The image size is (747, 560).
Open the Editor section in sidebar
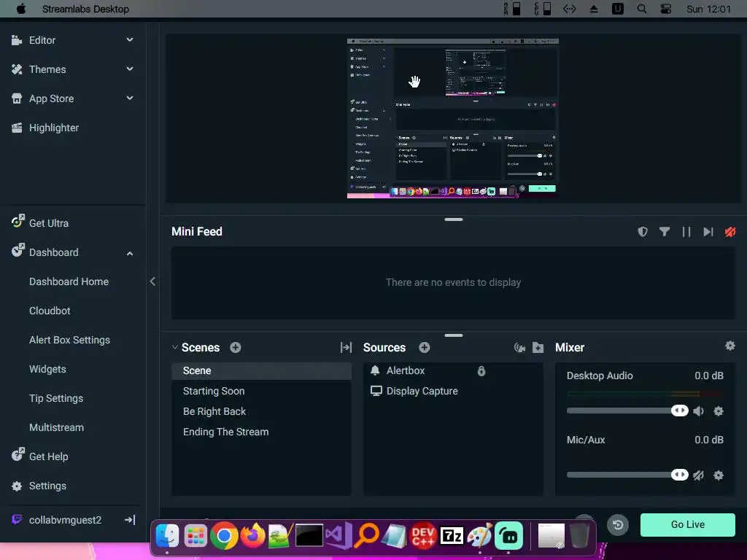[42, 41]
